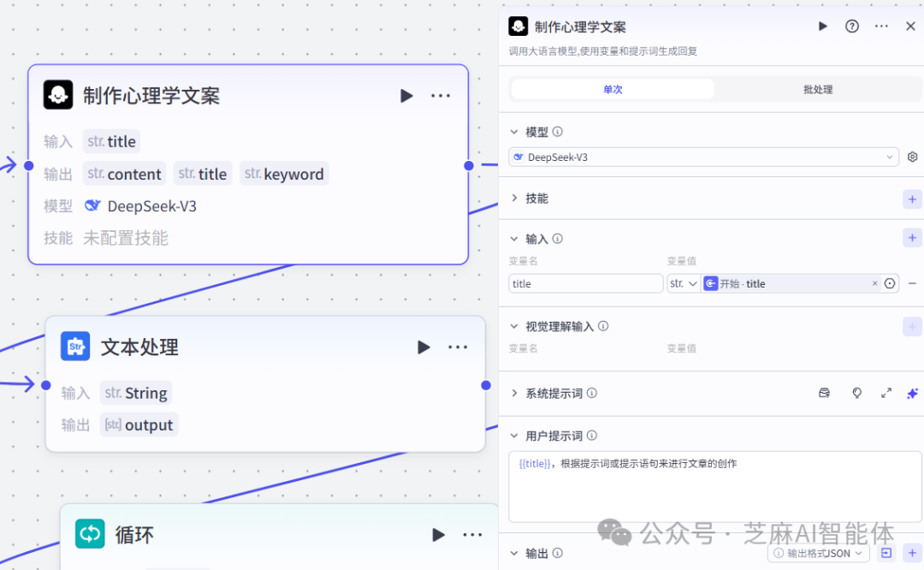
Task: Click the info icon next to 系统提示词
Action: pyautogui.click(x=592, y=393)
